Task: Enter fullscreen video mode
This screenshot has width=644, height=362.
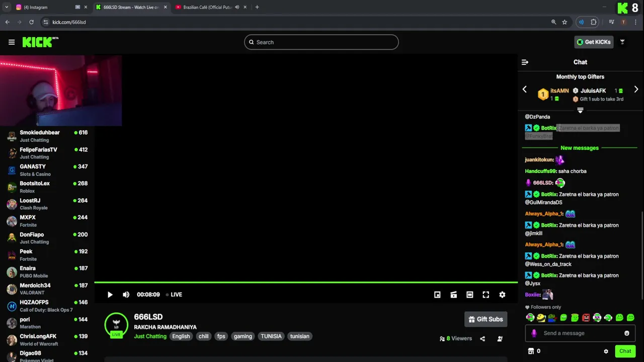Action: (x=486, y=295)
